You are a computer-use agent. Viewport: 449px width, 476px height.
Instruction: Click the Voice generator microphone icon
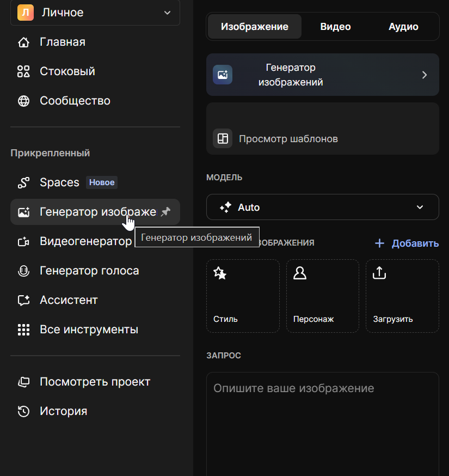tap(23, 271)
